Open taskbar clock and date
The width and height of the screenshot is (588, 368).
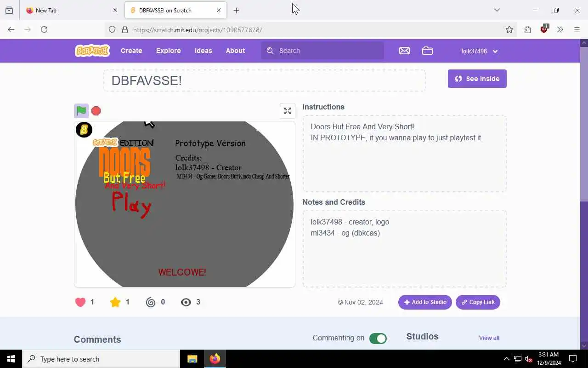[x=548, y=359]
